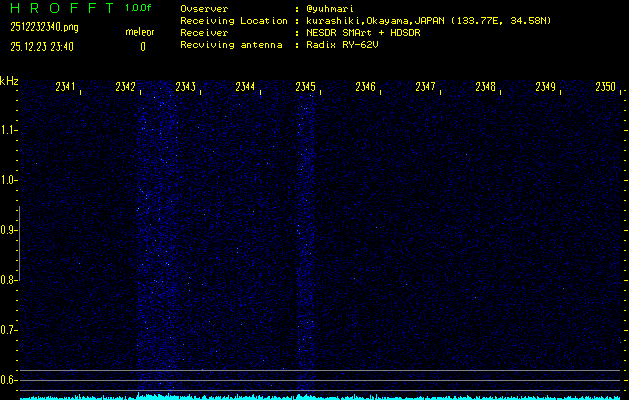The image size is (629, 400).
Task: Click the 2342 time marker
Action: [x=126, y=87]
